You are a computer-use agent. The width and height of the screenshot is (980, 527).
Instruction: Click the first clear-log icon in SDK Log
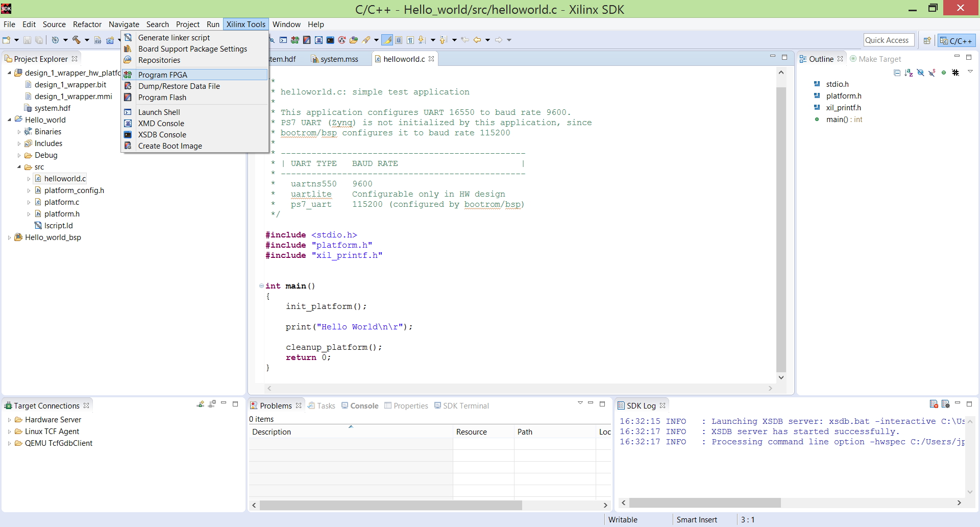[x=934, y=404]
